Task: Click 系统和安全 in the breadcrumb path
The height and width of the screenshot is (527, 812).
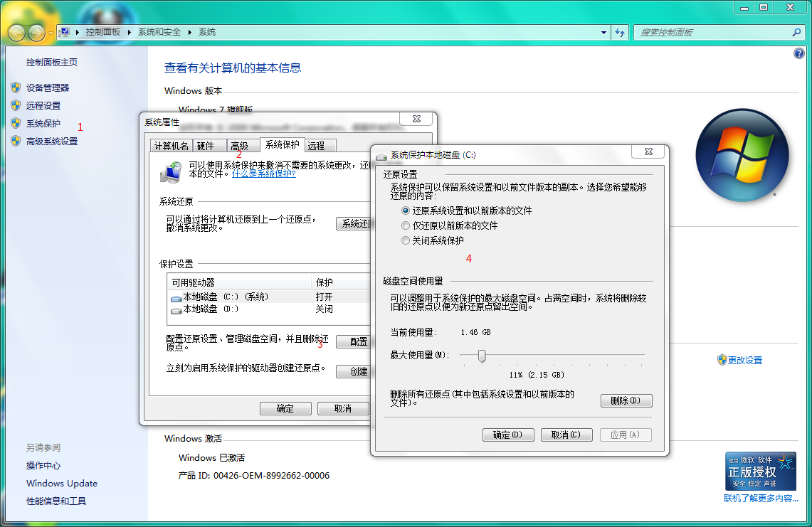Action: point(159,32)
